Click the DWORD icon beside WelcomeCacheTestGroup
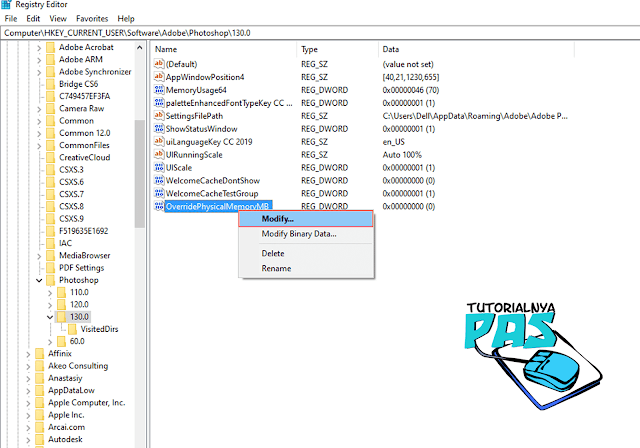 click(x=159, y=193)
